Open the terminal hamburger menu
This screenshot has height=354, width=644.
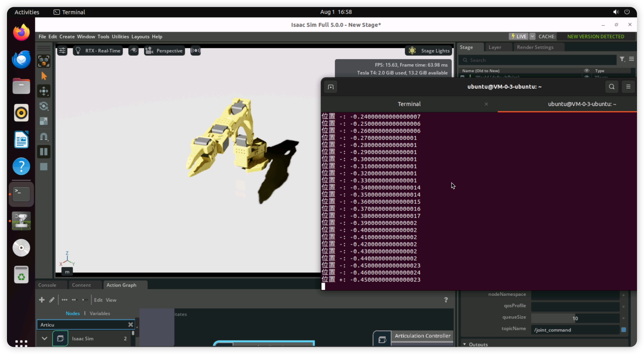pos(628,87)
